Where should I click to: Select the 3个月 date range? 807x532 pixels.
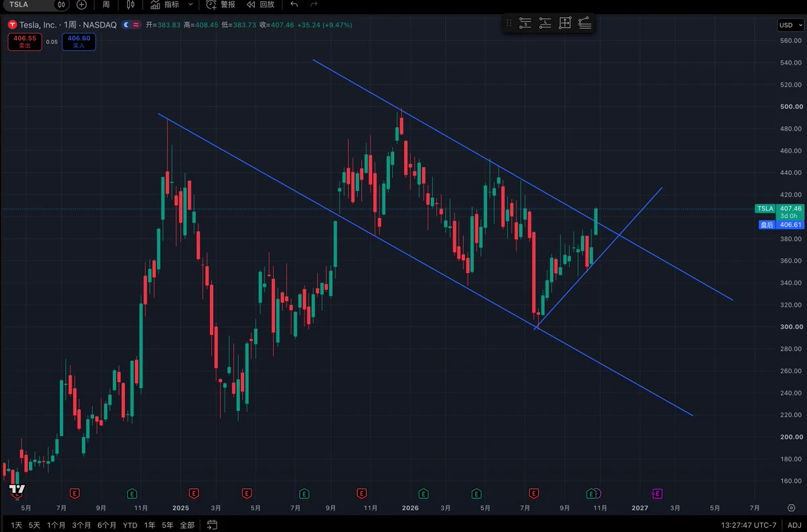tap(81, 525)
